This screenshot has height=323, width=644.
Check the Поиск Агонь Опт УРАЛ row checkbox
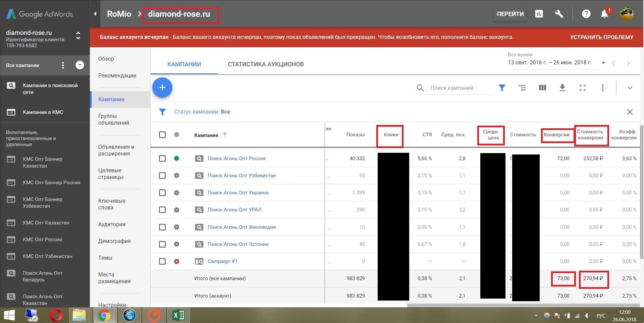(162, 210)
